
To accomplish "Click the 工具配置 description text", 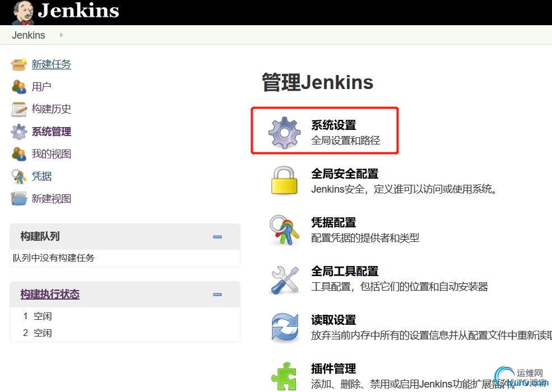I will pyautogui.click(x=400, y=286).
